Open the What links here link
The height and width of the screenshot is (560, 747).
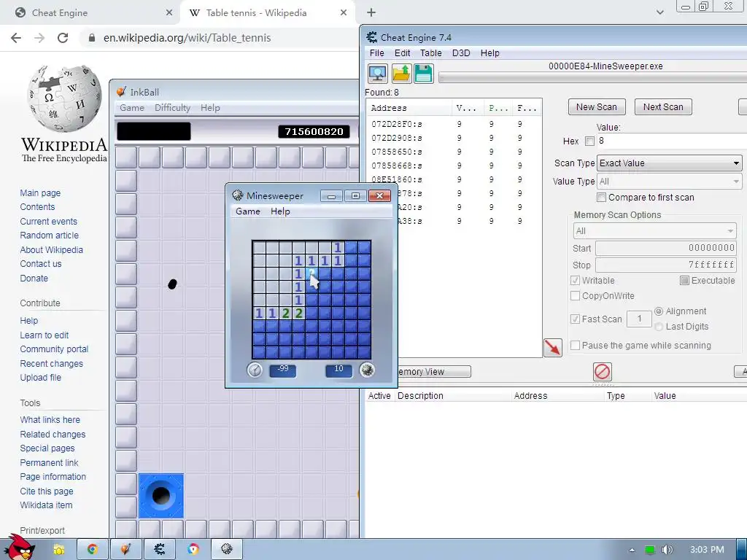[50, 419]
